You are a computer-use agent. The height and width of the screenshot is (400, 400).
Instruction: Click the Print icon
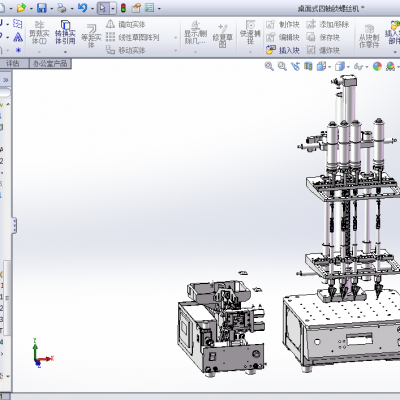pyautogui.click(x=62, y=8)
